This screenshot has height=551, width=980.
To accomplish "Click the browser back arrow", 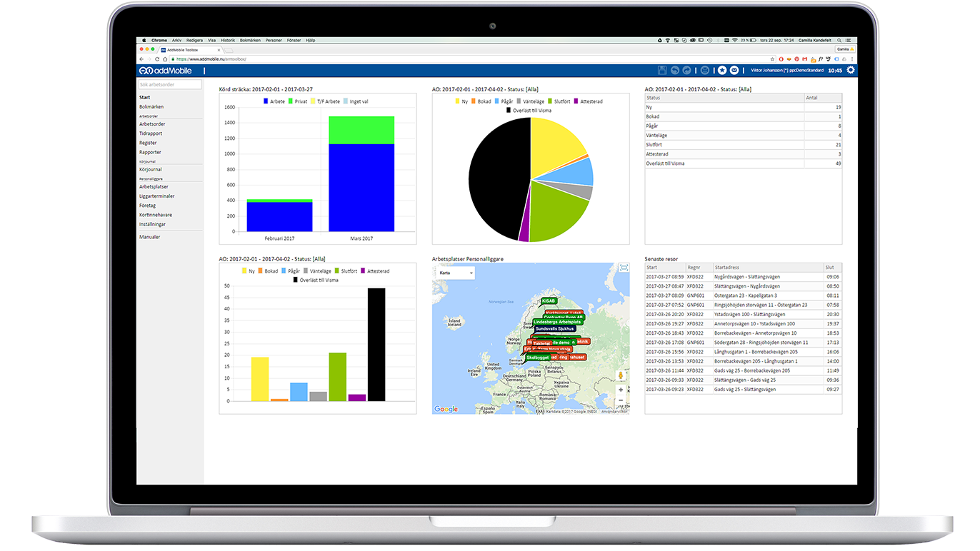I will click(x=141, y=59).
